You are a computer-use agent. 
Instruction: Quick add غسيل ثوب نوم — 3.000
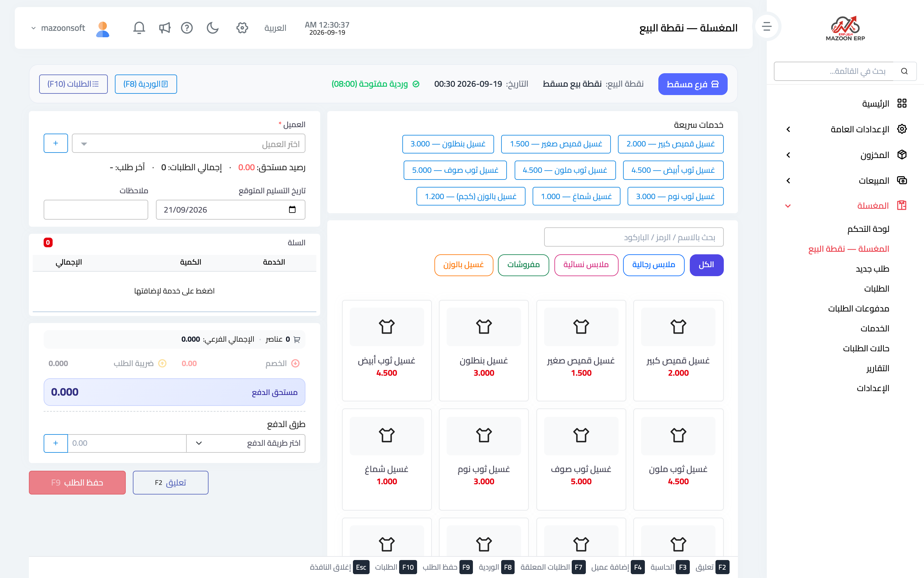675,196
